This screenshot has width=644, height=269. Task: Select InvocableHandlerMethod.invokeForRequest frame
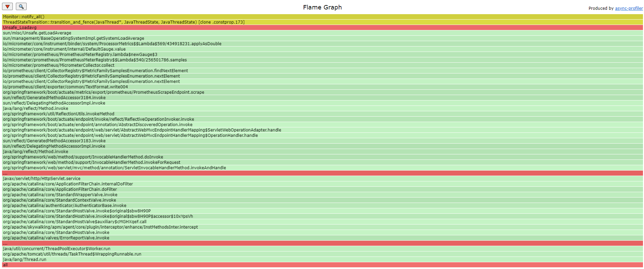coord(322,162)
